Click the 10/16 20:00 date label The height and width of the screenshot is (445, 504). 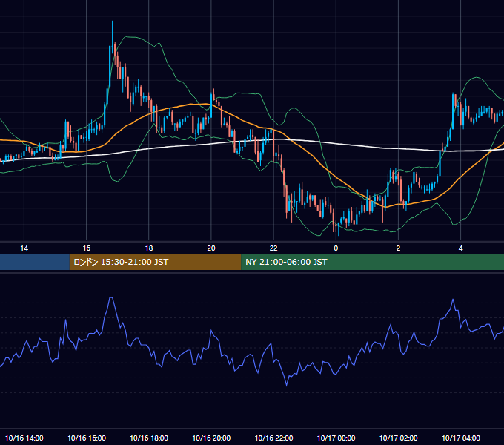tap(211, 438)
